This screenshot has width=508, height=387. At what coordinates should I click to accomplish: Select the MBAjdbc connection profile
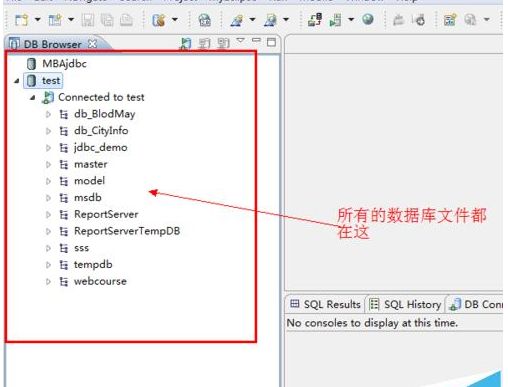(64, 63)
